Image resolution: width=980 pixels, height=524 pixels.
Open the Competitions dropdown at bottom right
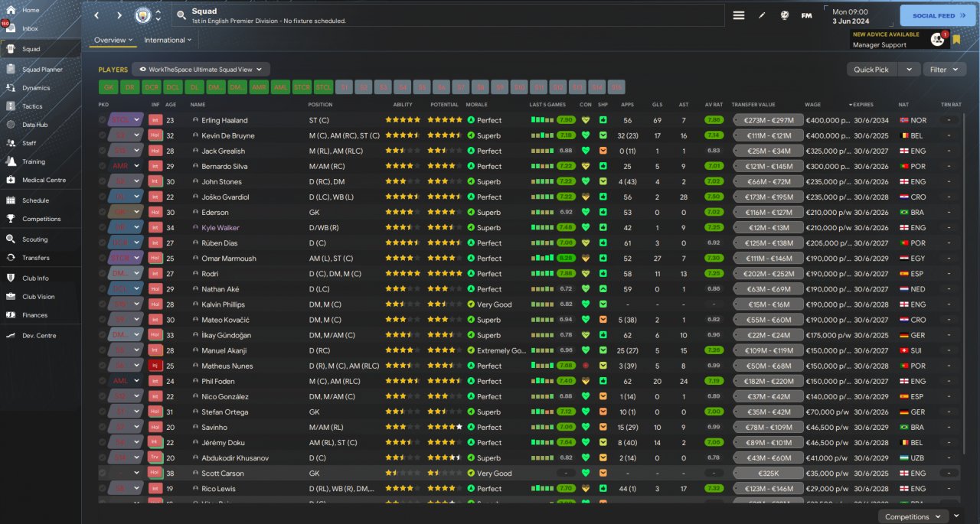pyautogui.click(x=913, y=516)
